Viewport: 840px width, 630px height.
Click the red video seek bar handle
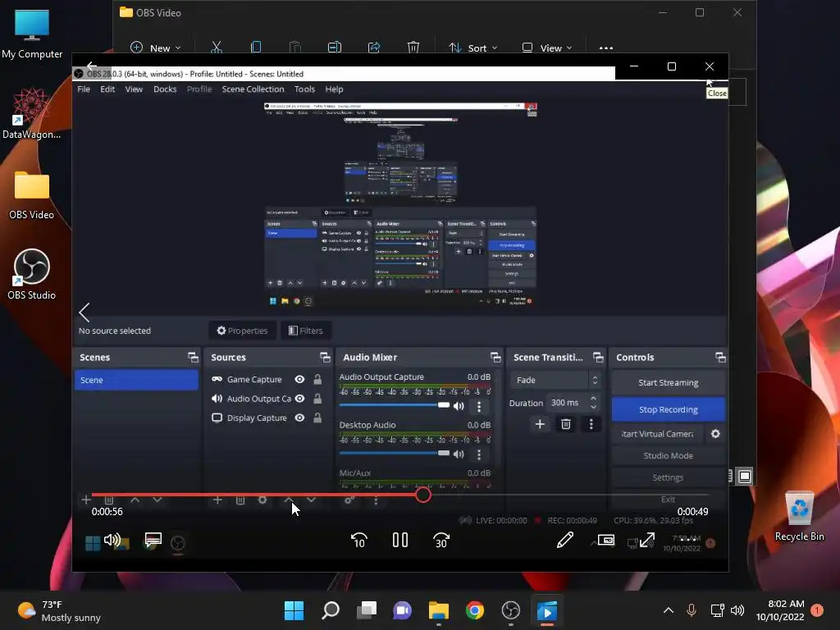click(422, 495)
